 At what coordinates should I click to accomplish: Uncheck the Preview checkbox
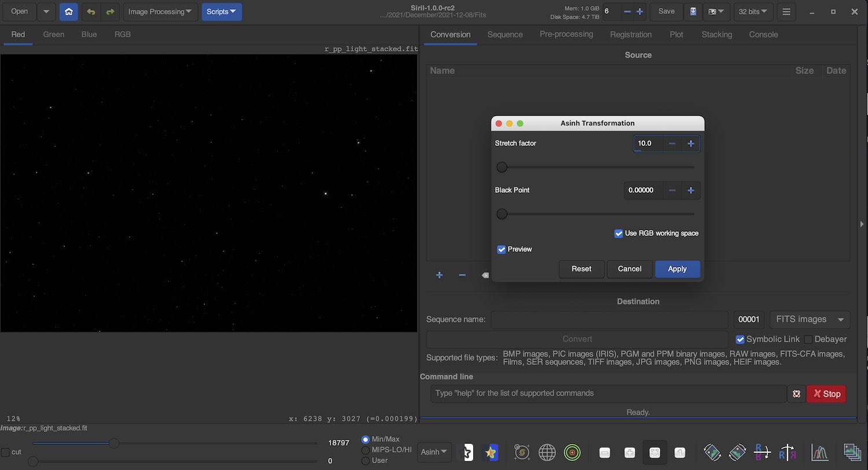pos(501,250)
